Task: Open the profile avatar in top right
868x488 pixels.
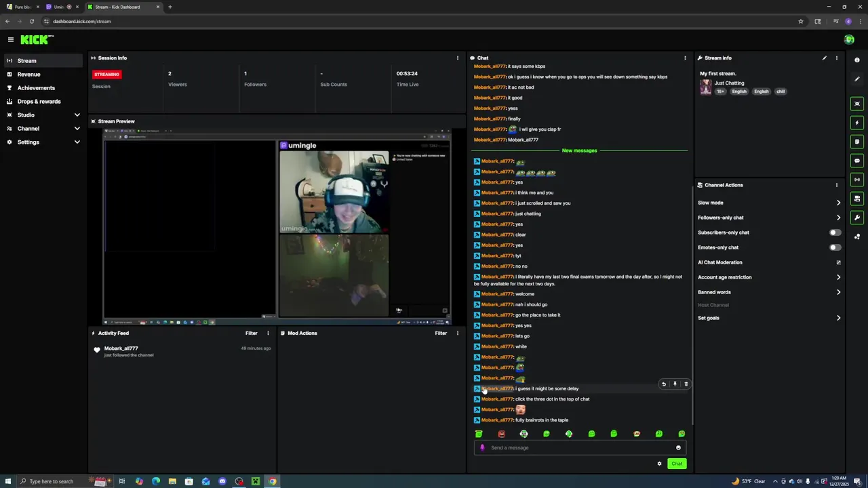Action: [849, 40]
